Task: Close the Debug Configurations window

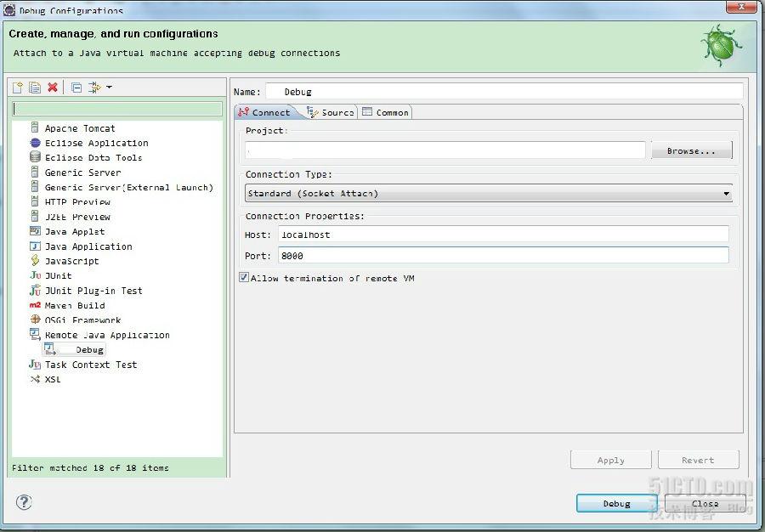Action: [741, 6]
